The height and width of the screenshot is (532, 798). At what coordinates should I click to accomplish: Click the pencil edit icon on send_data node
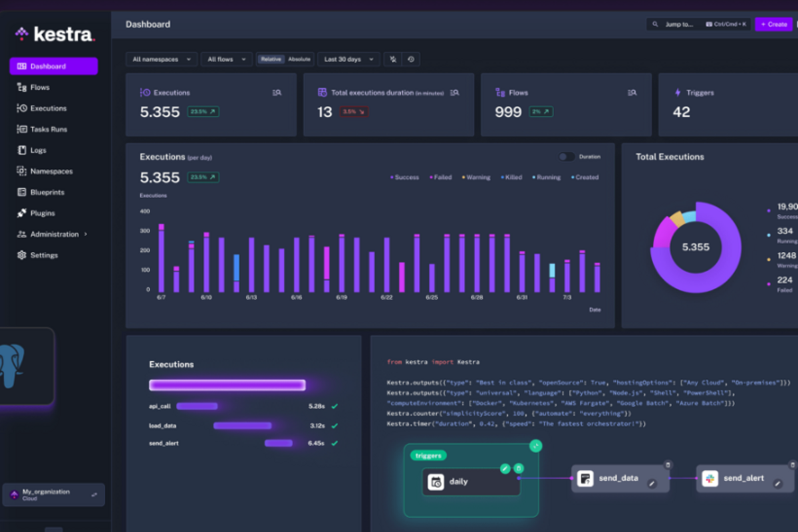coord(652,484)
